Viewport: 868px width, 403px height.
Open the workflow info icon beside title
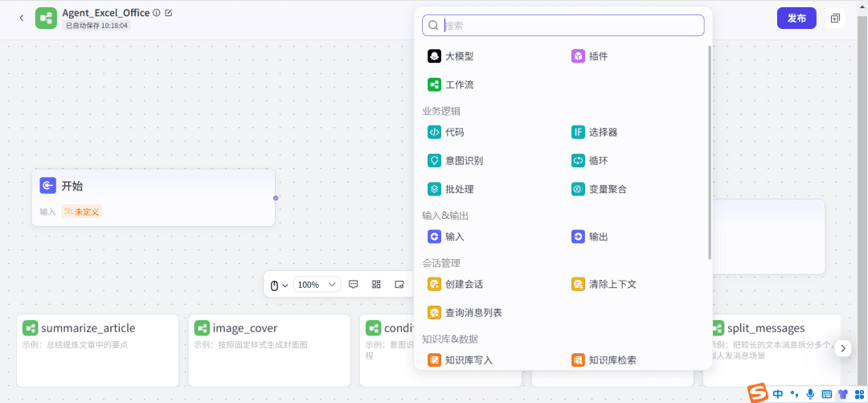tap(156, 13)
